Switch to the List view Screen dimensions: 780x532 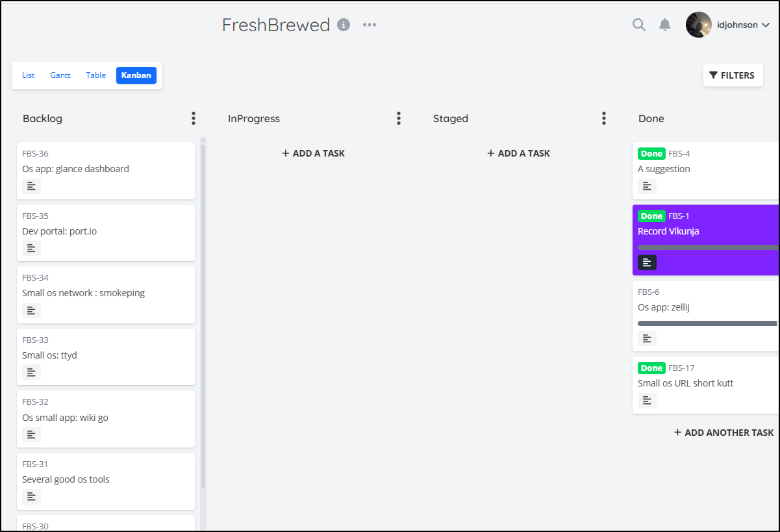29,75
